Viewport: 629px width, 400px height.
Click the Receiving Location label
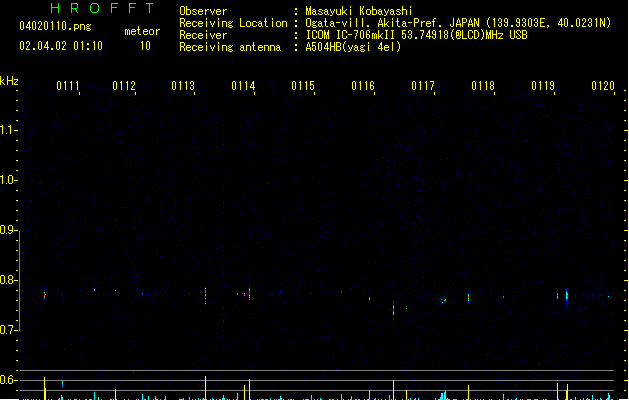click(x=233, y=23)
